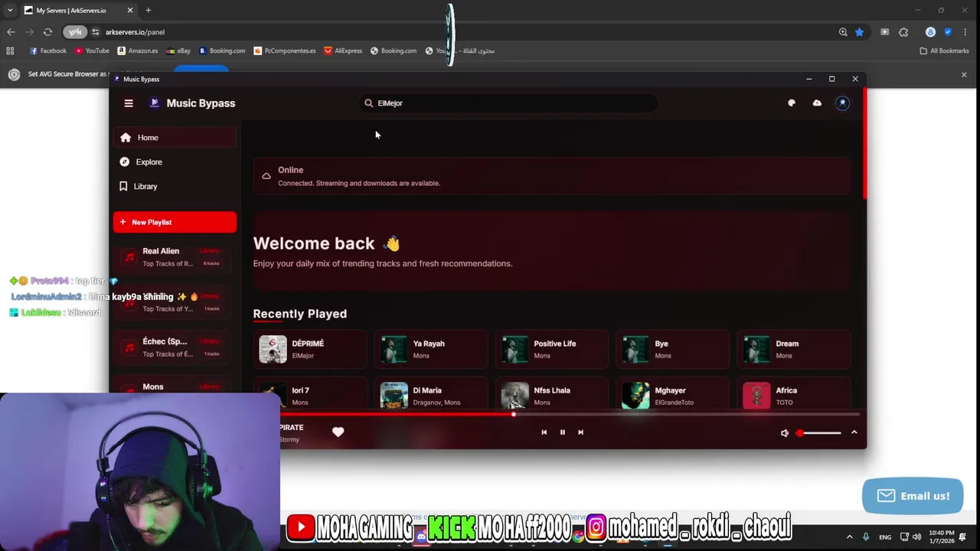Screen dimensions: 980x551
Task: Open the Music Bypass hamburger menu
Action: (129, 103)
